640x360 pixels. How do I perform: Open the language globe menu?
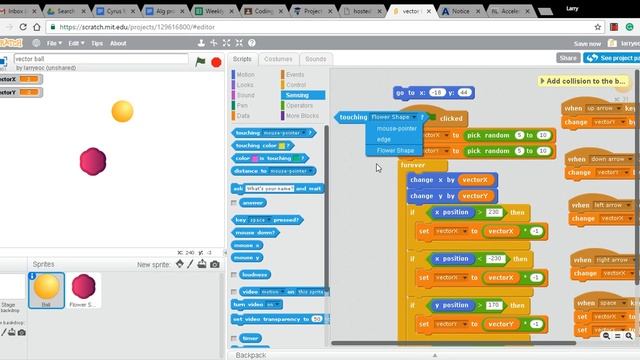(x=36, y=43)
